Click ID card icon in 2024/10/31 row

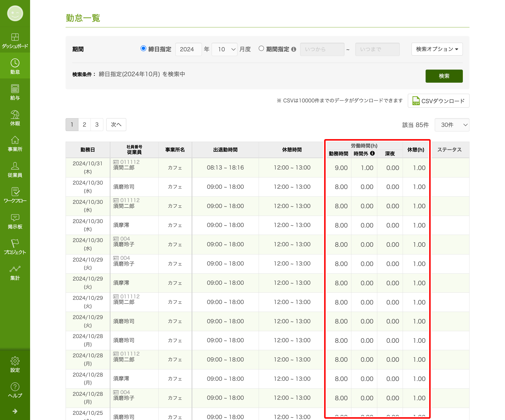pyautogui.click(x=116, y=162)
